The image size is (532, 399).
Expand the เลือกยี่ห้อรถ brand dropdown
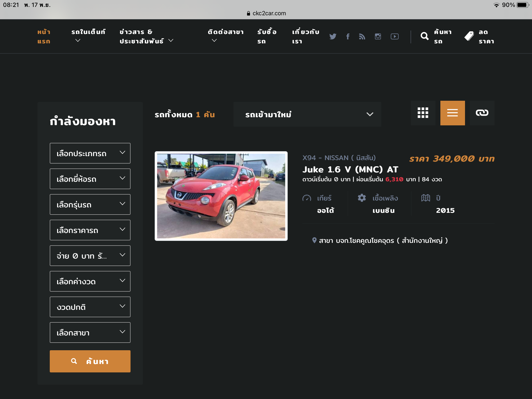tap(90, 179)
